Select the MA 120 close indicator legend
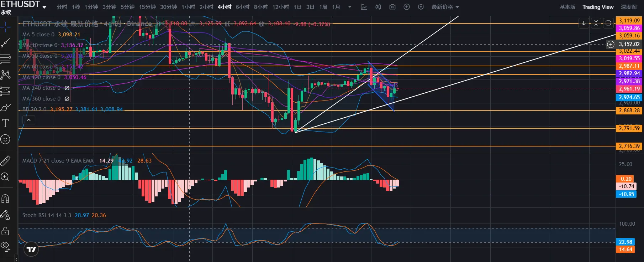This screenshot has width=644, height=262. point(41,77)
